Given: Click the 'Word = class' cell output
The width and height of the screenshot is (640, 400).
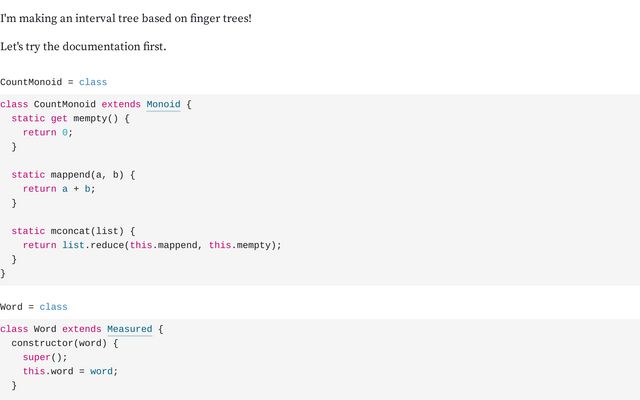Looking at the screenshot, I should click(x=34, y=307).
